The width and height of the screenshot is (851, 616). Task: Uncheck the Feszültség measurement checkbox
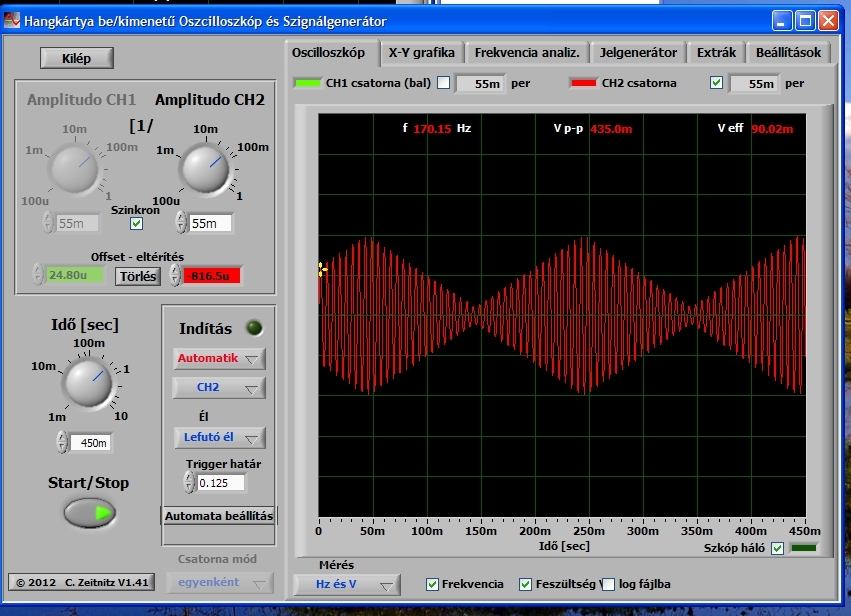[525, 585]
